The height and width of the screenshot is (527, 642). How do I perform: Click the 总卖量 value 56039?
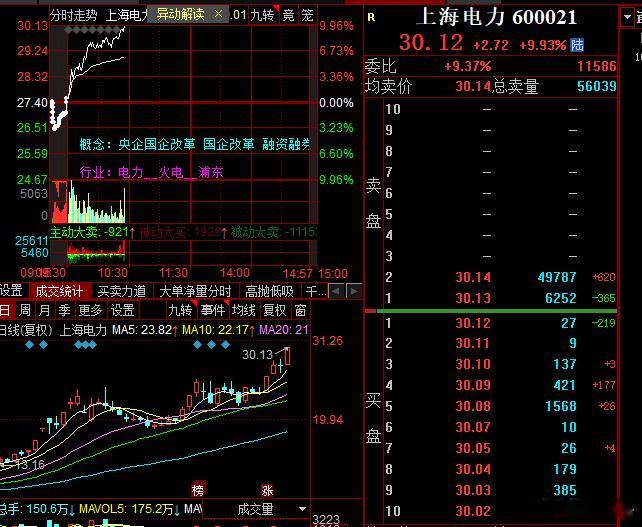(x=597, y=86)
